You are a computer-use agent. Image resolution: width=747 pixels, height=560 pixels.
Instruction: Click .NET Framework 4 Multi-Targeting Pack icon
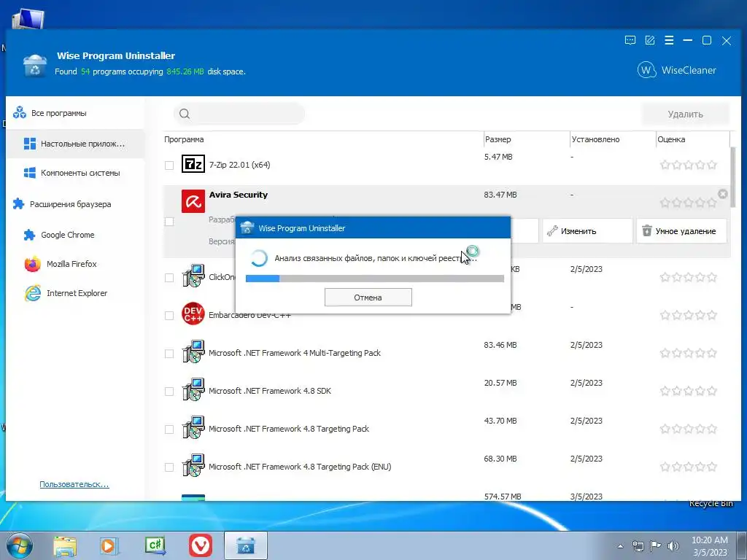click(x=193, y=351)
